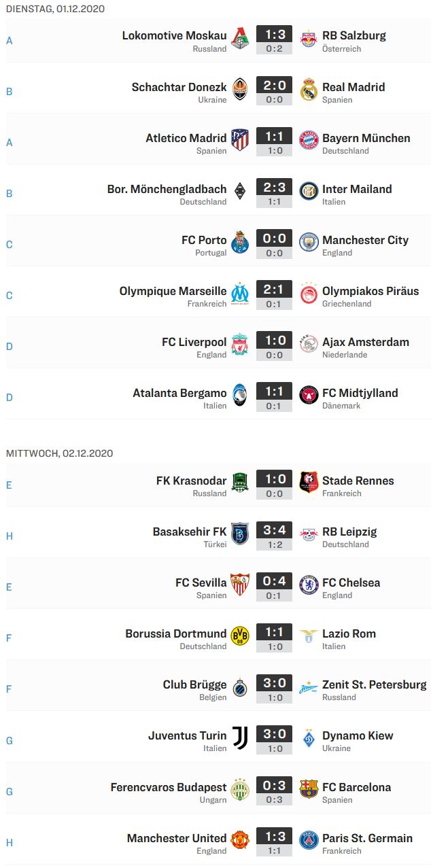Click the Bayern München club logo
The height and width of the screenshot is (868, 431).
click(x=309, y=140)
